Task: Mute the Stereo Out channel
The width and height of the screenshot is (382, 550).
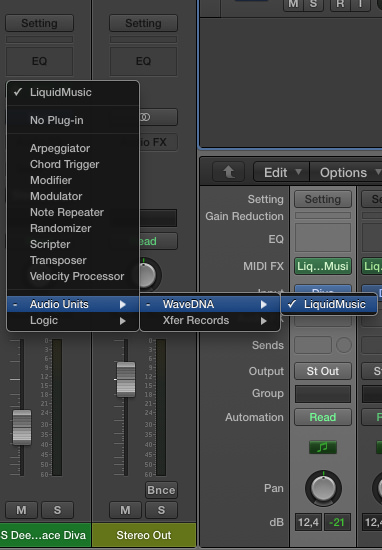Action: click(x=125, y=510)
